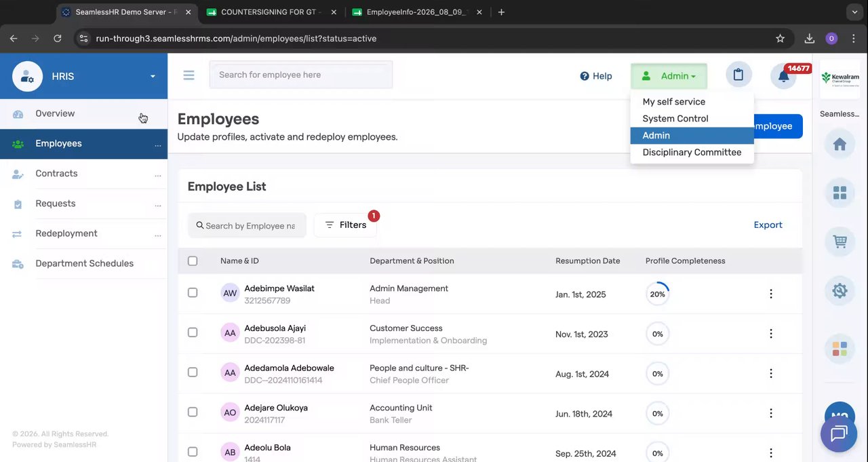The height and width of the screenshot is (462, 868).
Task: Focus the Search for employee here field
Action: click(301, 75)
